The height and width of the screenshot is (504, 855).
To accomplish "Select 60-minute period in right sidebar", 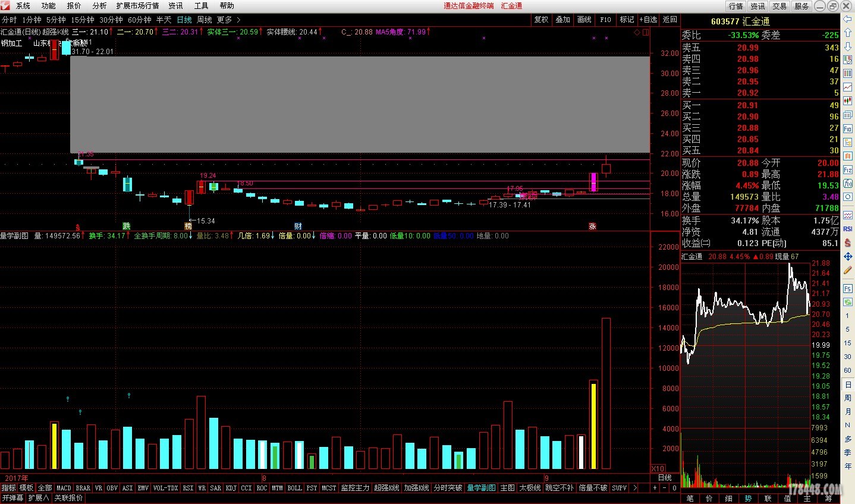I will click(x=848, y=370).
